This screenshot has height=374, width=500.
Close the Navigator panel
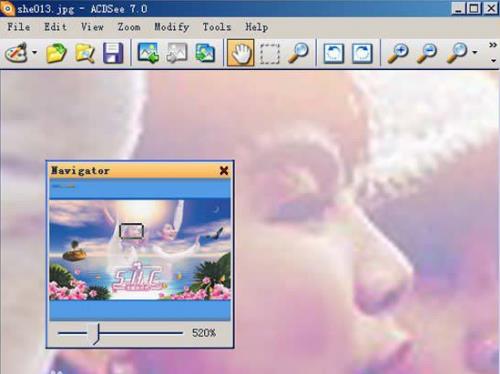[224, 171]
